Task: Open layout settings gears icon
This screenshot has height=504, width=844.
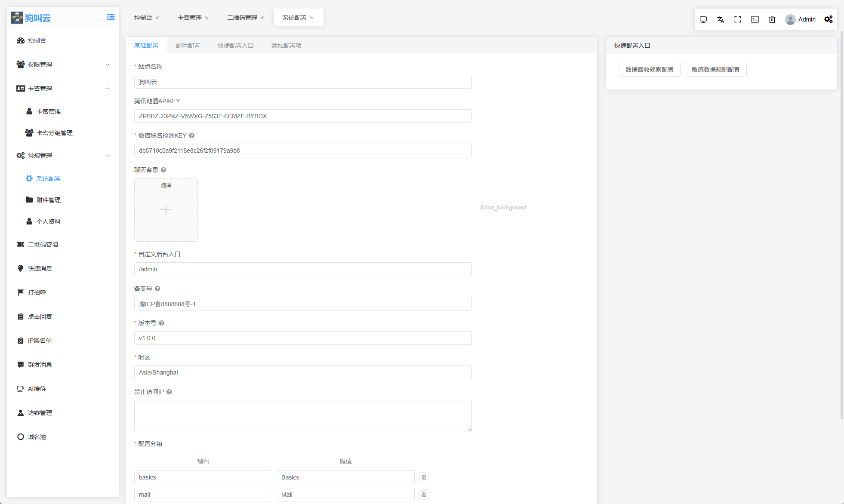Action: [x=829, y=19]
